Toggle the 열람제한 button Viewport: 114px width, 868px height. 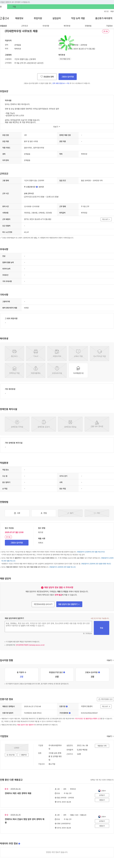click(x=23, y=755)
